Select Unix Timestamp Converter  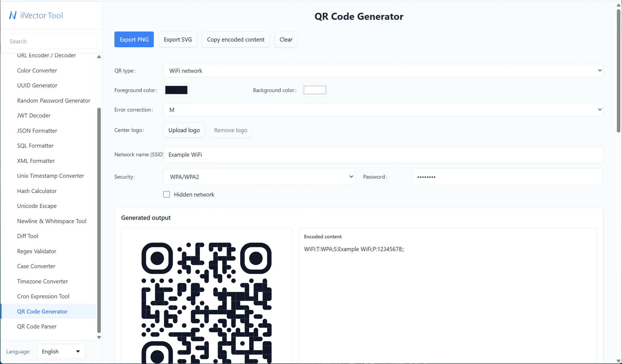pos(51,176)
